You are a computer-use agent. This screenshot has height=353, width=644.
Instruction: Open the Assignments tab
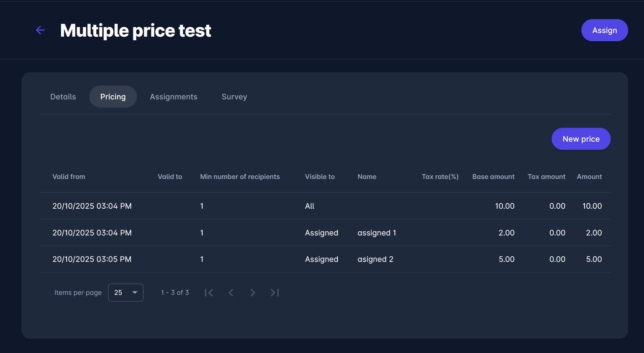tap(173, 97)
